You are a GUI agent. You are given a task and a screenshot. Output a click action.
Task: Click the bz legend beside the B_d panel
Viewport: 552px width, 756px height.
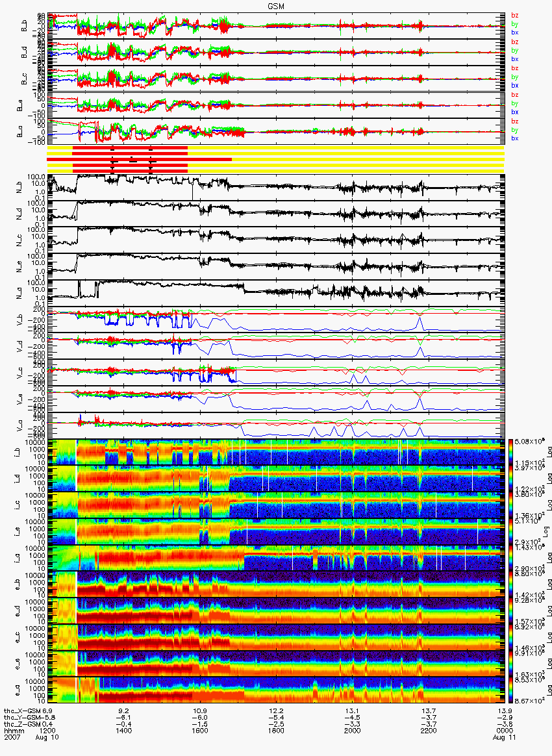[514, 42]
